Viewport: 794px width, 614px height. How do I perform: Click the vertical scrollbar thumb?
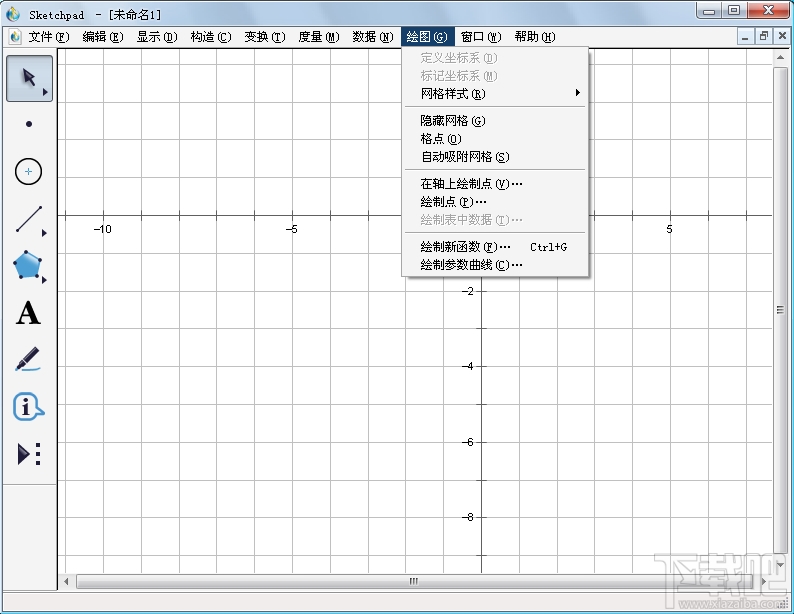(780, 310)
